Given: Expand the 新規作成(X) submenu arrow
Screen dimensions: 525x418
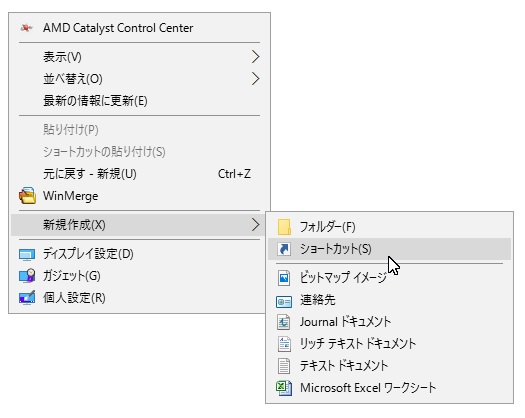Looking at the screenshot, I should pos(255,225).
